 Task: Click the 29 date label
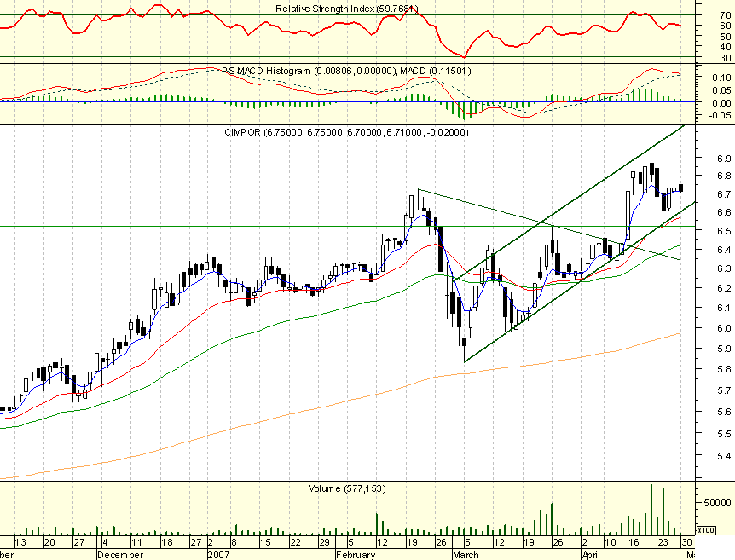pyautogui.click(x=324, y=543)
